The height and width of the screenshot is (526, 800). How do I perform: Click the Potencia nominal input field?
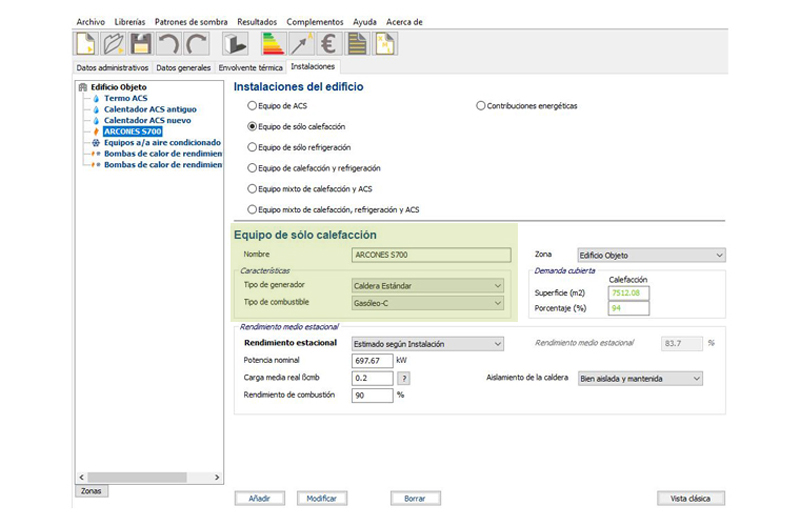[372, 361]
